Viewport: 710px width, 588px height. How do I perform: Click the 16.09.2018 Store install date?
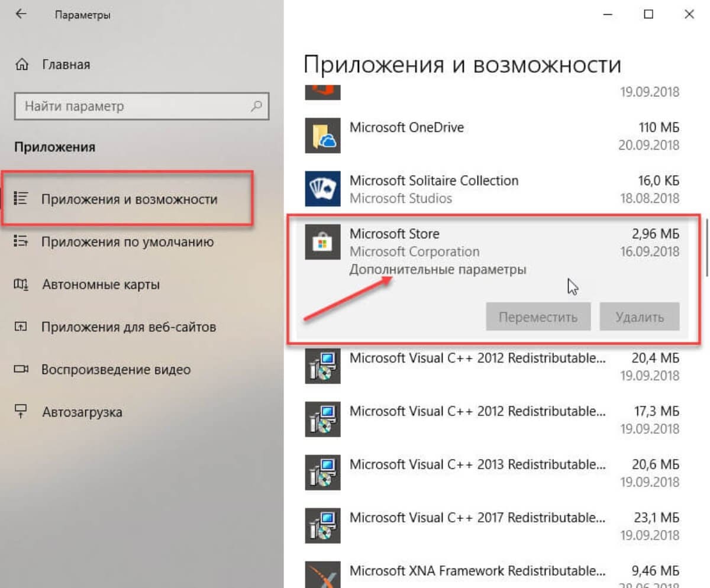coord(649,251)
